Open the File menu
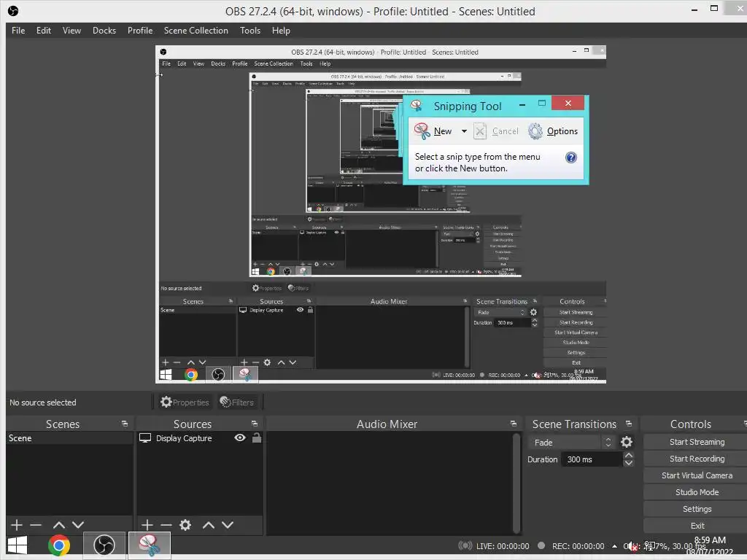747x560 pixels. pos(18,31)
